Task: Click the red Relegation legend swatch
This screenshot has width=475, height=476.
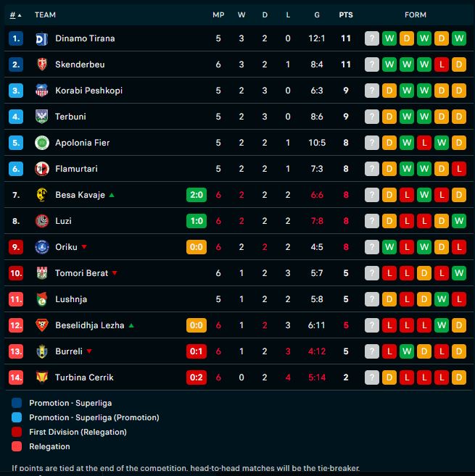Action: tap(17, 446)
